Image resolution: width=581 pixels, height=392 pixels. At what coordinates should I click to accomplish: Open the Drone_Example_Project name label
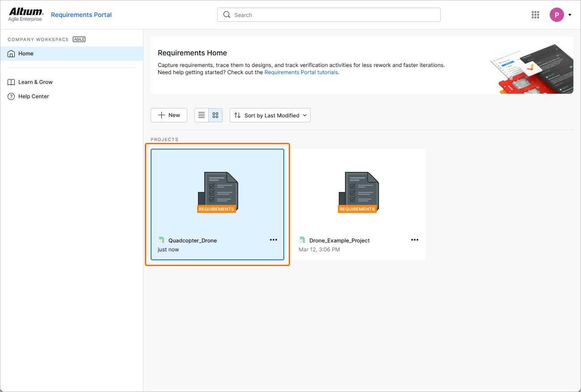339,240
